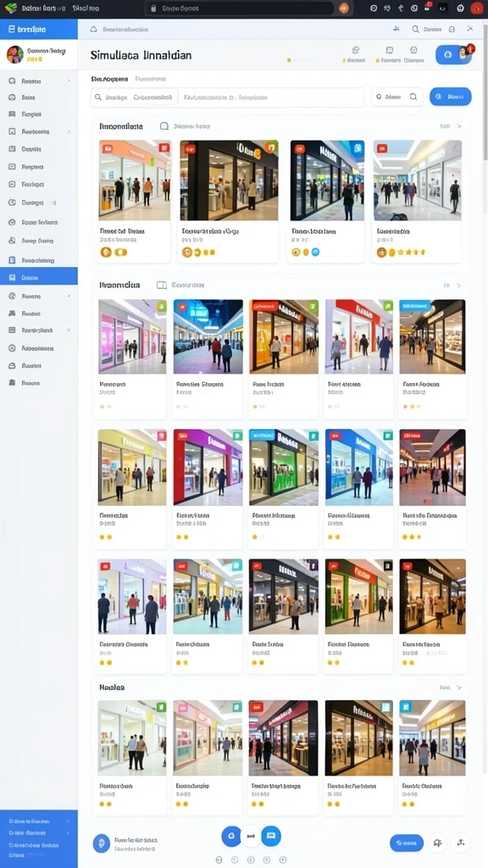Click the orange round icon beside the address bar
This screenshot has height=868, width=488.
(344, 8)
